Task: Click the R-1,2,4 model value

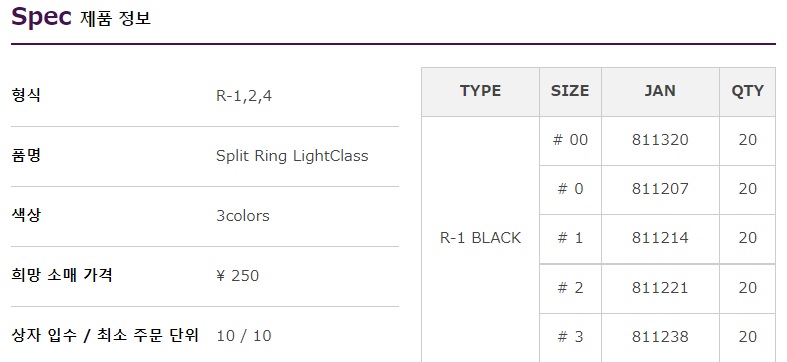Action: click(244, 96)
